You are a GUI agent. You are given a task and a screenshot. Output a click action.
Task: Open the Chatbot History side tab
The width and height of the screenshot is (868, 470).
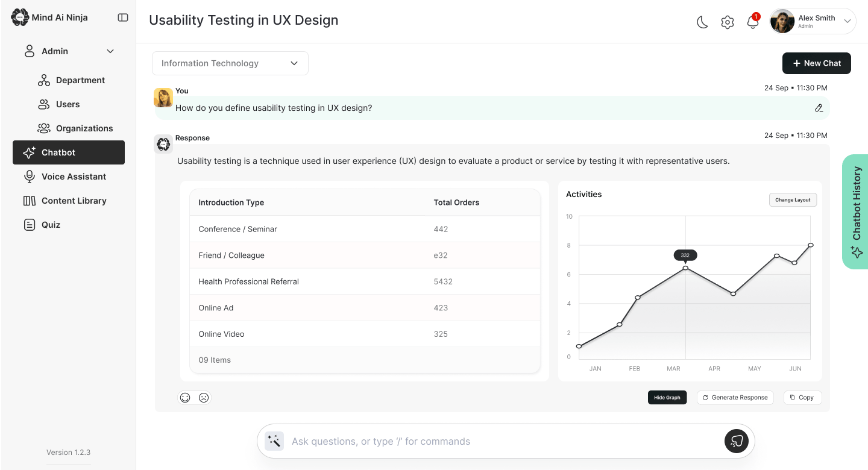(x=855, y=211)
